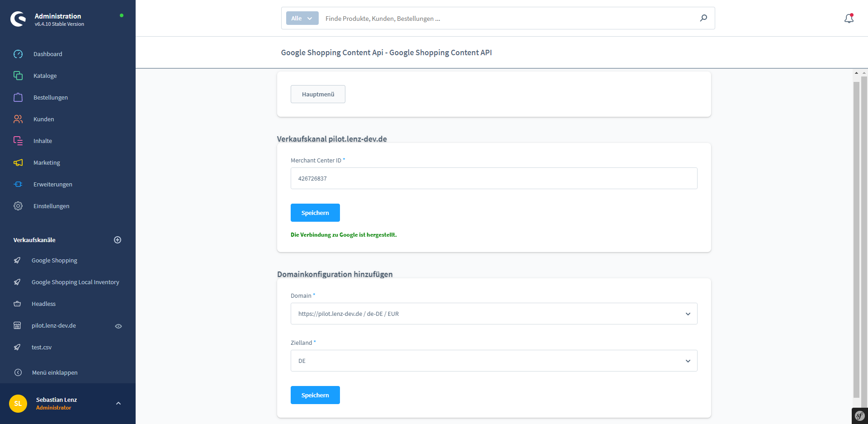The height and width of the screenshot is (424, 868).
Task: Go to Hauptmenü
Action: [x=318, y=94]
